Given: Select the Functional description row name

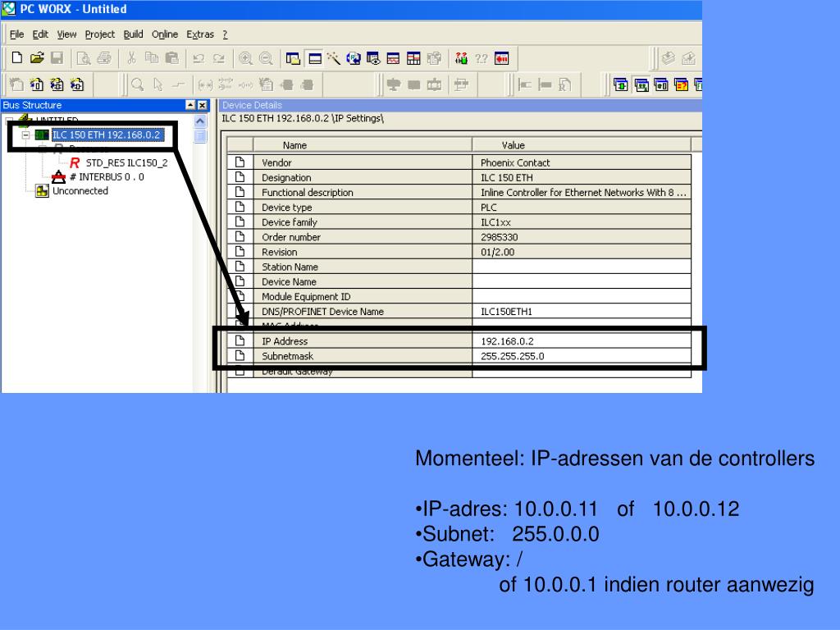Looking at the screenshot, I should (x=362, y=192).
